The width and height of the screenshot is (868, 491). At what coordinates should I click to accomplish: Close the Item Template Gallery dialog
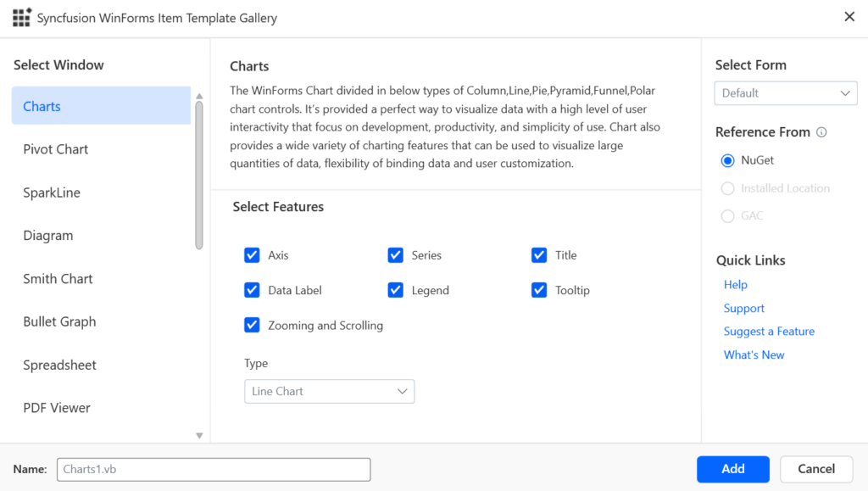849,16
